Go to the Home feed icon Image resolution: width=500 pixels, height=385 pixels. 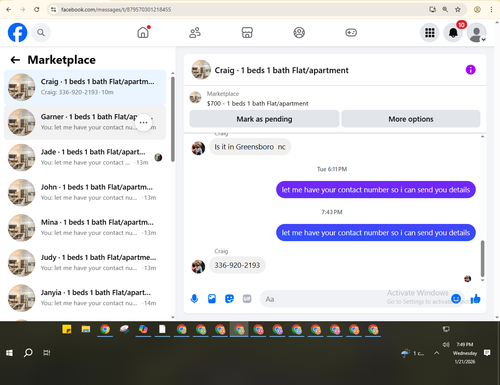click(143, 32)
